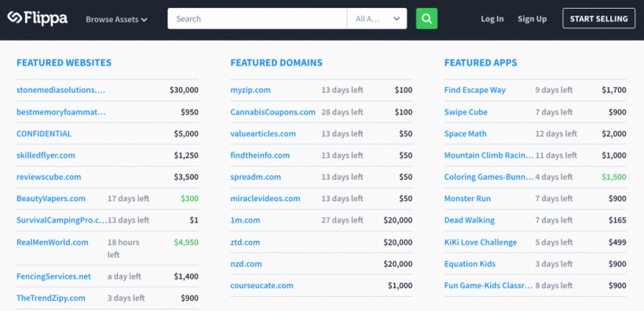Image resolution: width=644 pixels, height=311 pixels.
Task: Click the green $4,950 RealMenWorld price
Action: coord(186,243)
